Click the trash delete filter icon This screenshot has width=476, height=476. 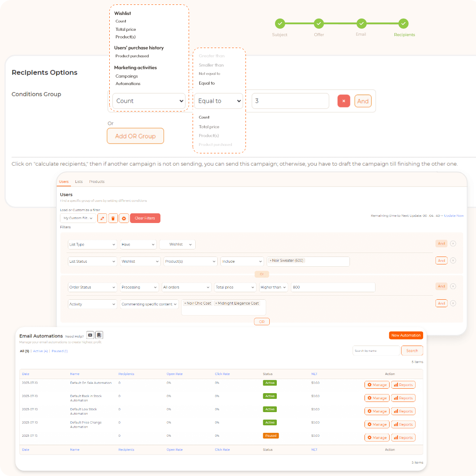(113, 218)
